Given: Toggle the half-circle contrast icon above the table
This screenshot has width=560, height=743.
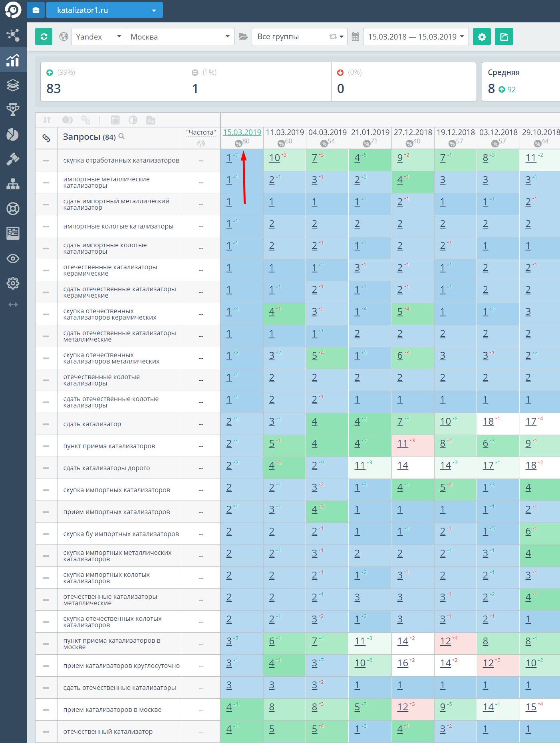Looking at the screenshot, I should click(x=133, y=120).
